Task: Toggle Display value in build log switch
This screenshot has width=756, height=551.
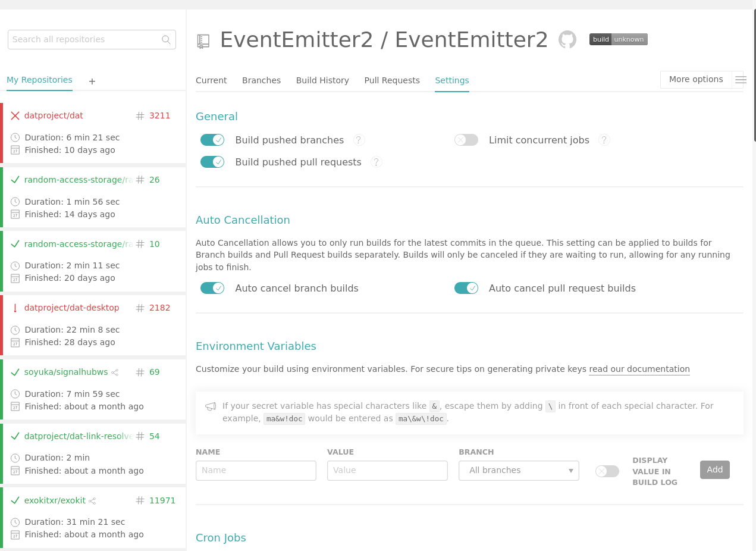Action: point(607,471)
